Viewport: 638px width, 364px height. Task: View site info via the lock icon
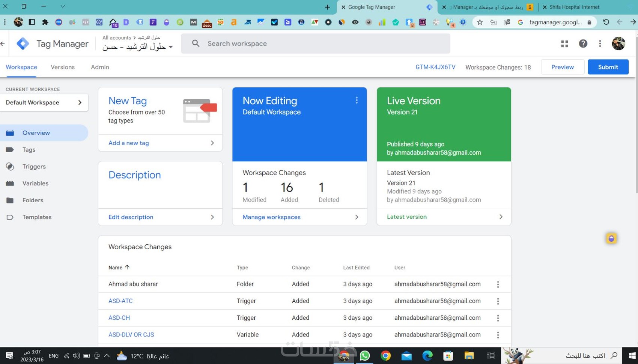point(589,22)
